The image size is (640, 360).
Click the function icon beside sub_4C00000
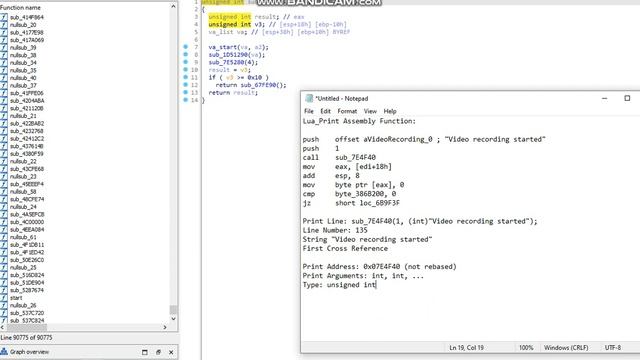tap(4, 222)
